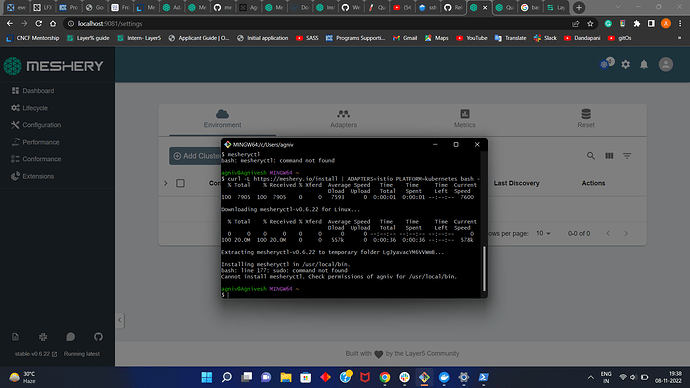Switch to the Reset tab
The width and height of the screenshot is (690, 388).
point(586,119)
